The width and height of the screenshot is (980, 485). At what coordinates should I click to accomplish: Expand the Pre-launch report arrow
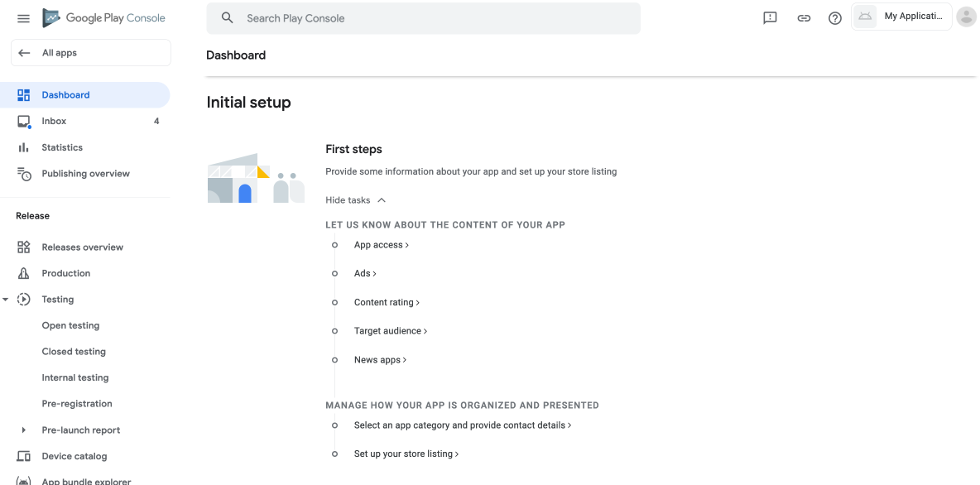[x=24, y=430]
